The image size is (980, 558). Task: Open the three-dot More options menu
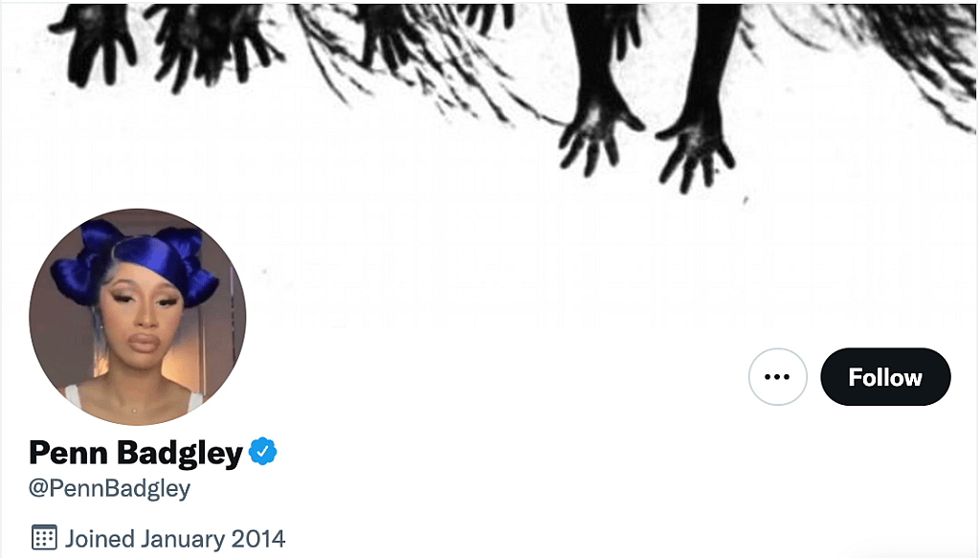click(777, 377)
